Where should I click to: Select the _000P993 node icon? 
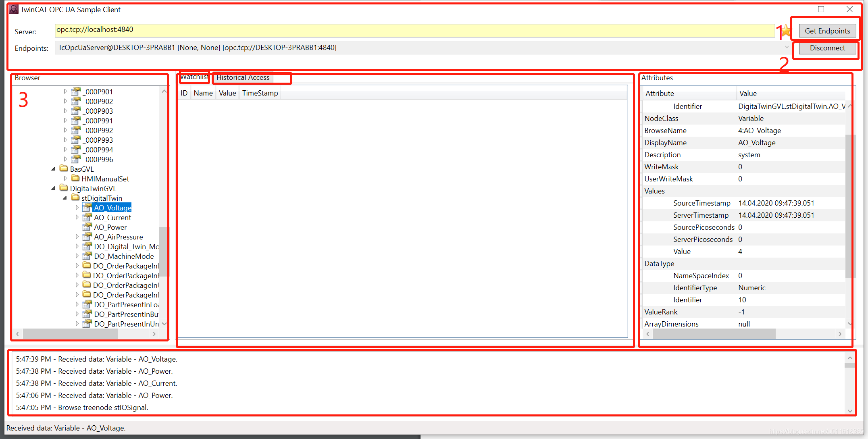(x=76, y=140)
